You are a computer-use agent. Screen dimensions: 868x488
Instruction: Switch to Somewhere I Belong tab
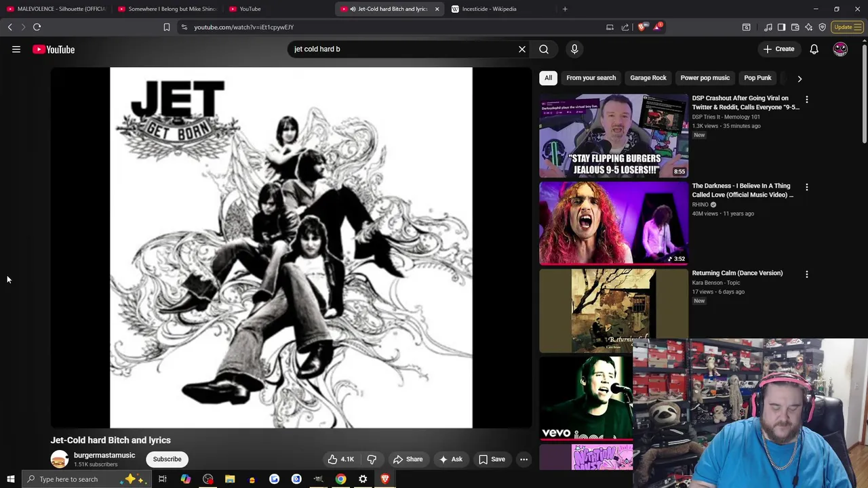pyautogui.click(x=166, y=9)
